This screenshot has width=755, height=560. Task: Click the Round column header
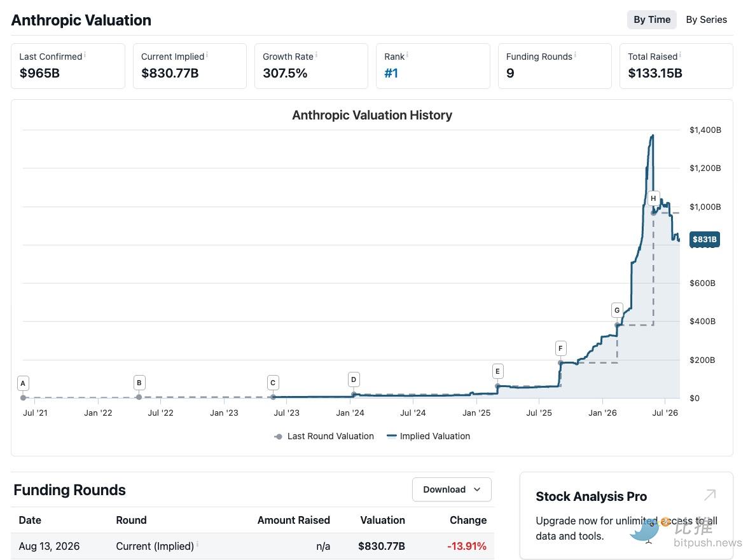click(x=131, y=520)
